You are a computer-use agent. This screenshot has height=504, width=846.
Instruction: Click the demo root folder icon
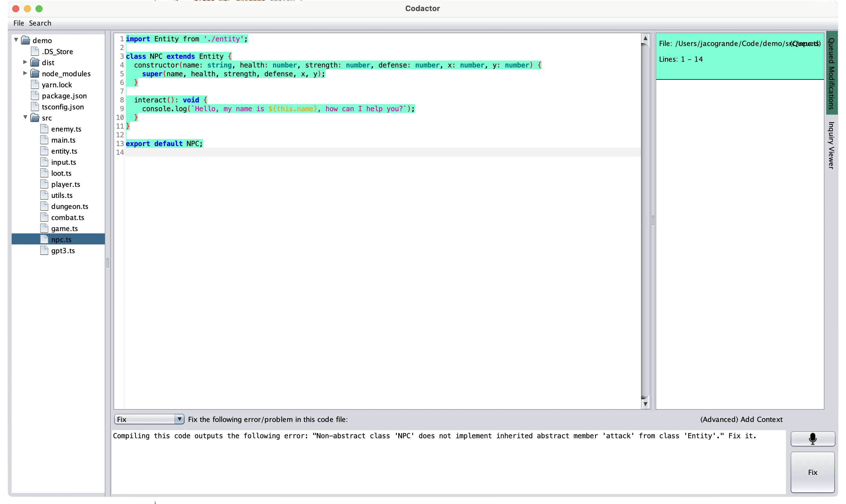[x=26, y=40]
